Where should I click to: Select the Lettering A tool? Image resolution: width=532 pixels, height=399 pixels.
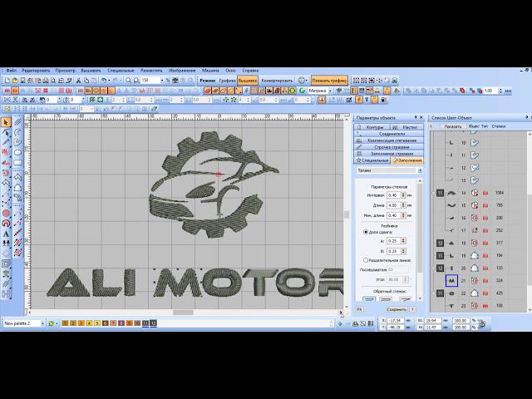[6, 234]
